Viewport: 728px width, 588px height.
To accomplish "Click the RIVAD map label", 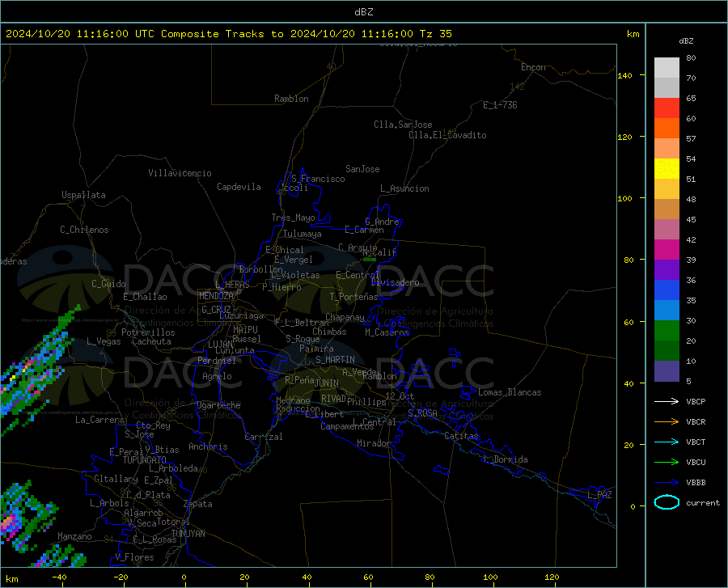I will [x=333, y=399].
